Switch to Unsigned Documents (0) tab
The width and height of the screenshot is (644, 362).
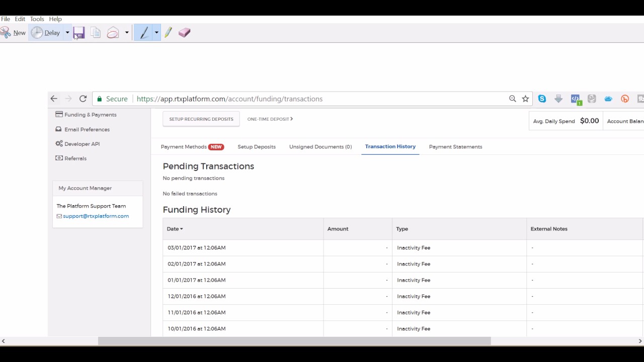coord(320,147)
